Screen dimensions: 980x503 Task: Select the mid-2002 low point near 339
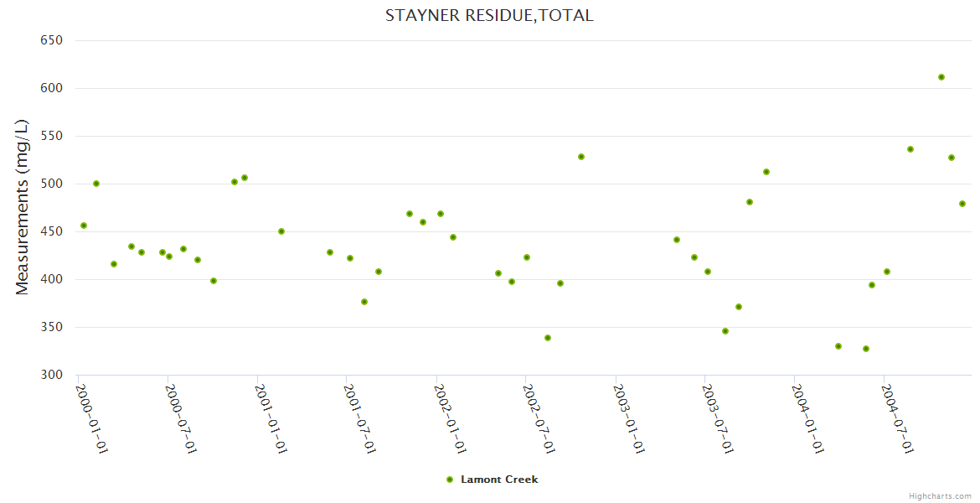(x=548, y=338)
